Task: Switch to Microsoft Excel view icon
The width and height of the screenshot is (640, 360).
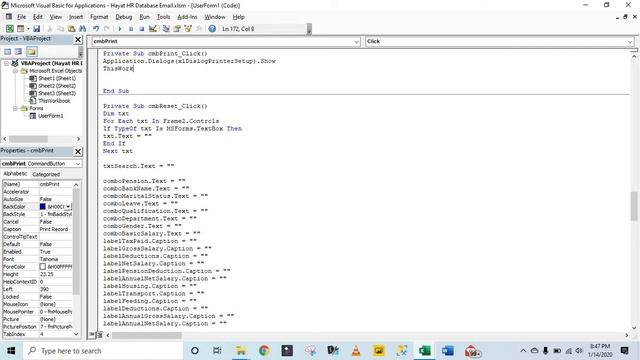Action: [9, 29]
